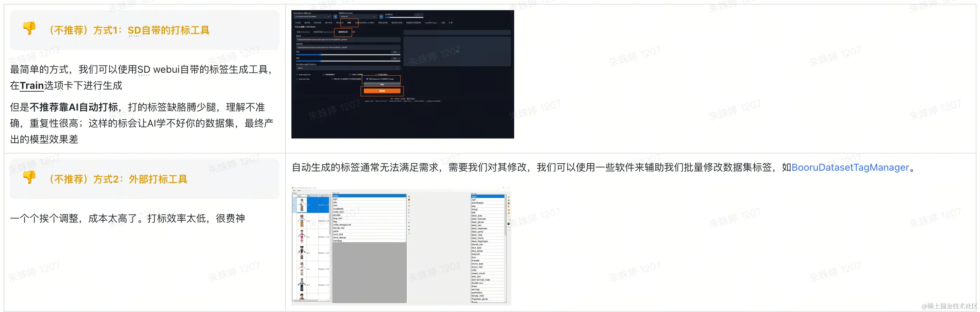Viewport: 980px width, 312px height.
Task: Select white_background tag in image tags list
Action: [370, 225]
